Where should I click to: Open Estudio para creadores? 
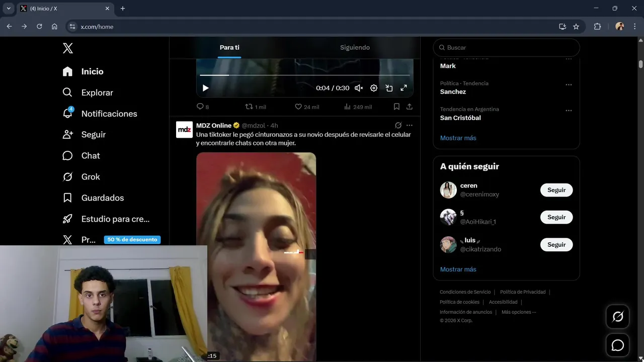pos(106,219)
